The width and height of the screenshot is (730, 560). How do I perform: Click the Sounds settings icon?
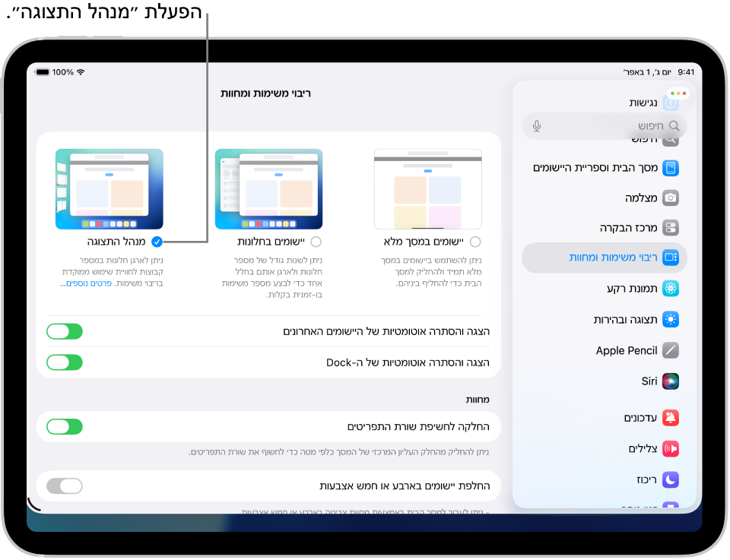pos(670,448)
